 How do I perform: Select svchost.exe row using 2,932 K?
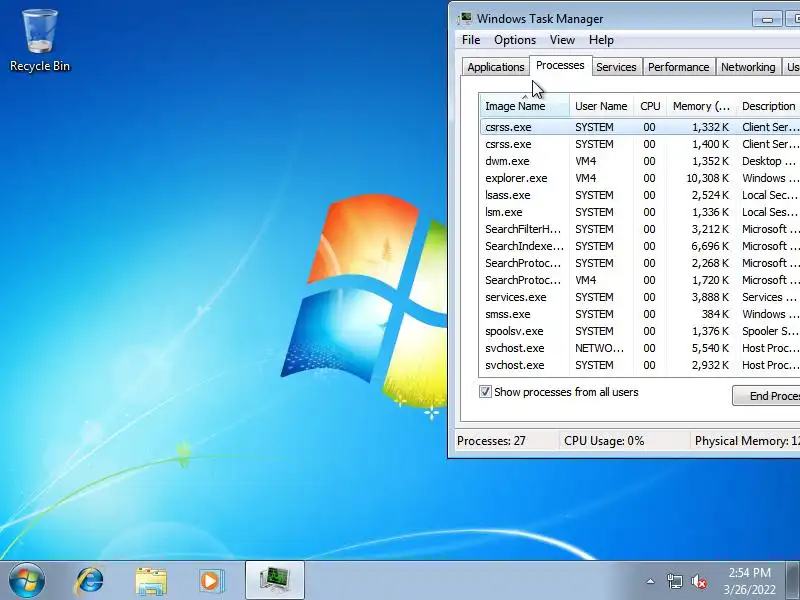pos(640,365)
